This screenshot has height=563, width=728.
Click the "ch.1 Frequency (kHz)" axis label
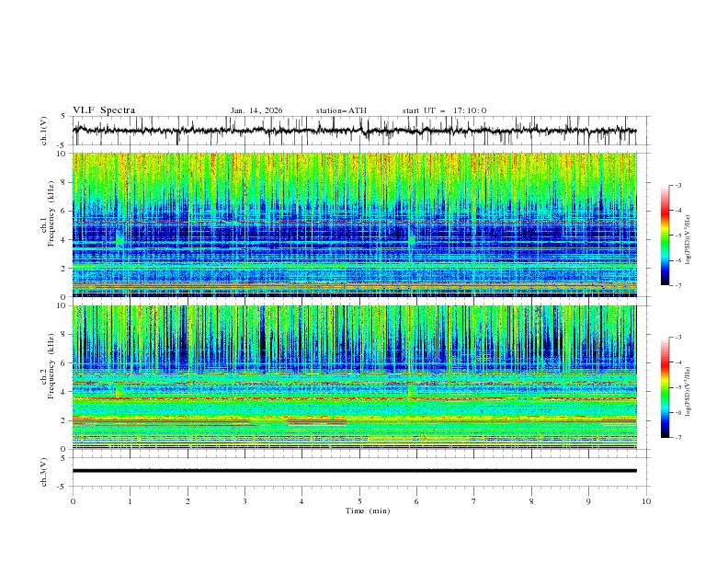pos(48,213)
